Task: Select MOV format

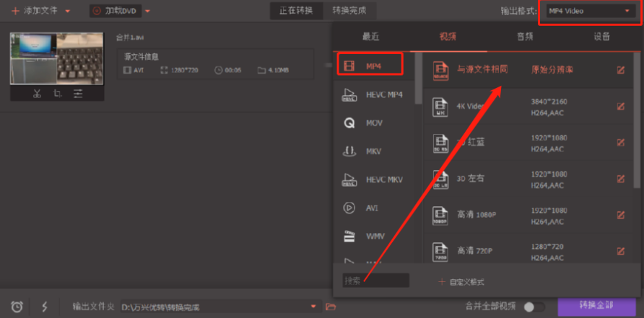Action: click(375, 123)
